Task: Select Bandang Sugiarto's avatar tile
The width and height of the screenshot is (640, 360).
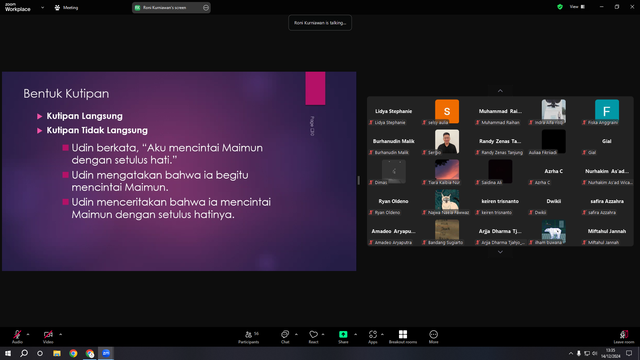Action: click(447, 231)
